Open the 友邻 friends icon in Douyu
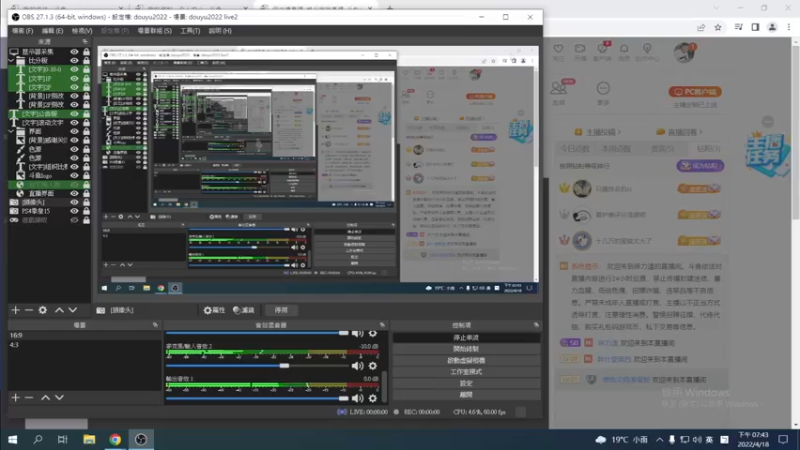800x450 pixels. click(559, 88)
